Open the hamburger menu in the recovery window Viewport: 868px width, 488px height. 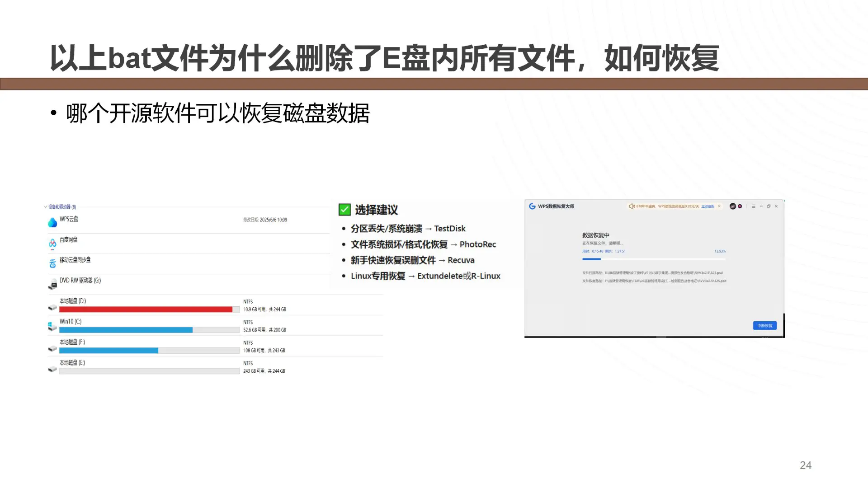coord(753,206)
